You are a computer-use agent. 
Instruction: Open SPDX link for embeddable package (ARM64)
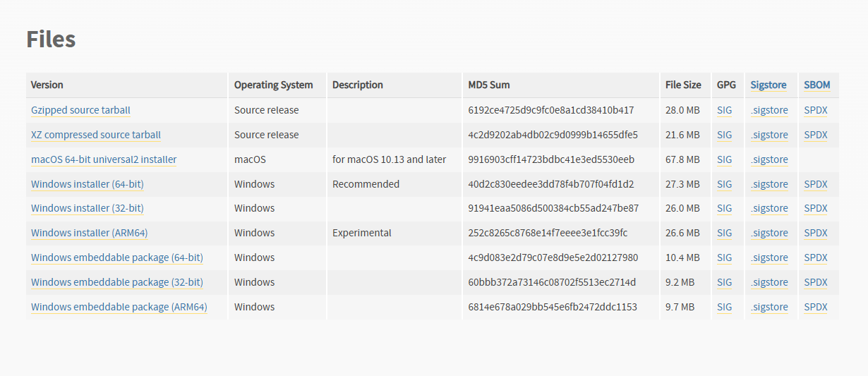(816, 307)
